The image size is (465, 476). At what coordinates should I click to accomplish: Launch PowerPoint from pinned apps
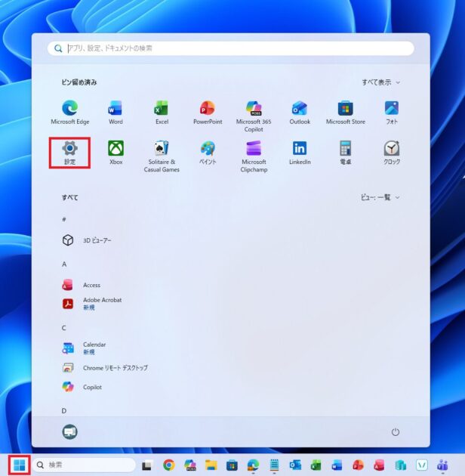pyautogui.click(x=208, y=113)
